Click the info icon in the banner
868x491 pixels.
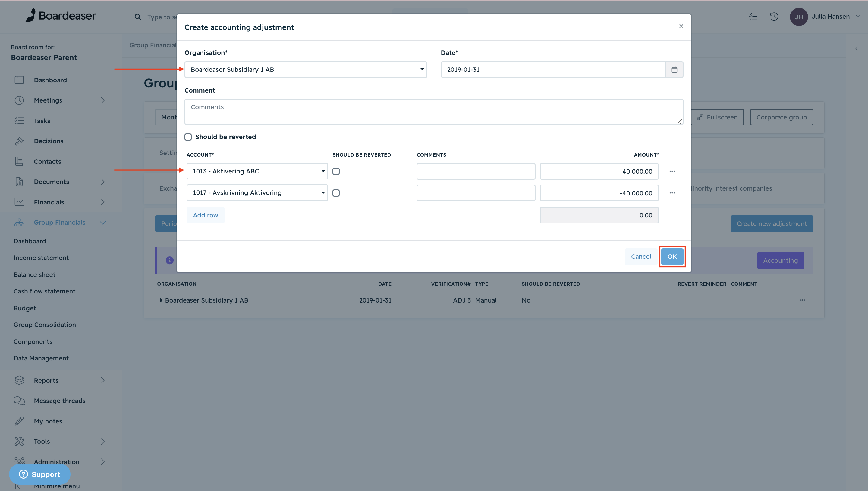pyautogui.click(x=169, y=260)
